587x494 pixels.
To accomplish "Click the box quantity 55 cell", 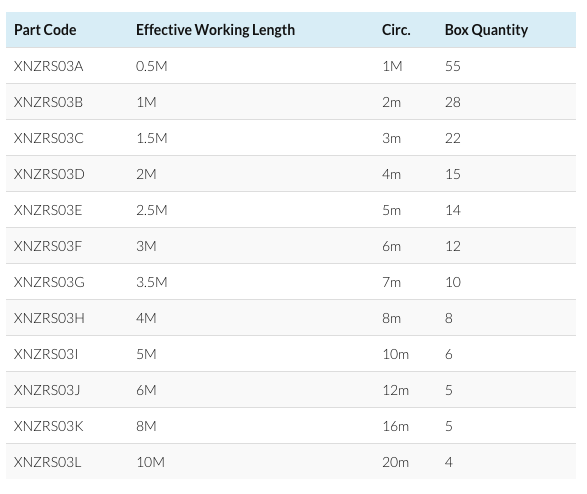I will (x=453, y=66).
